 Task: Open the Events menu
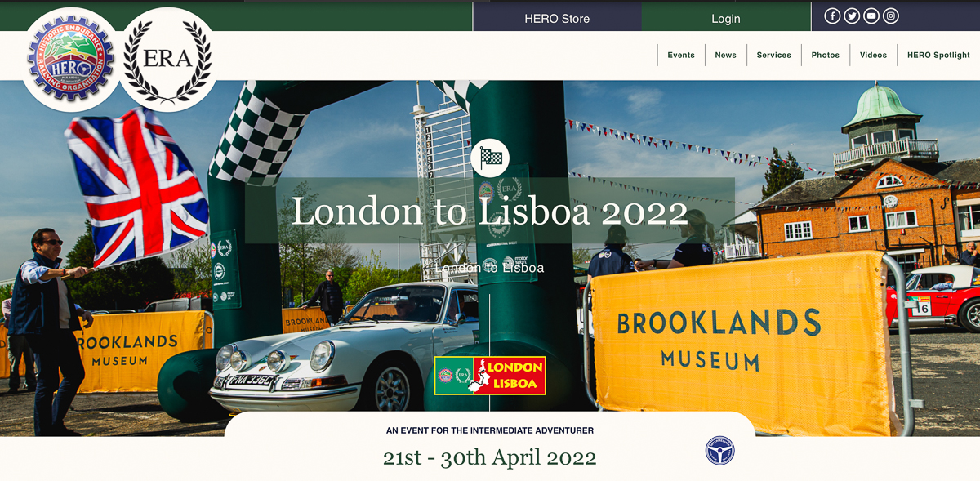pyautogui.click(x=681, y=56)
